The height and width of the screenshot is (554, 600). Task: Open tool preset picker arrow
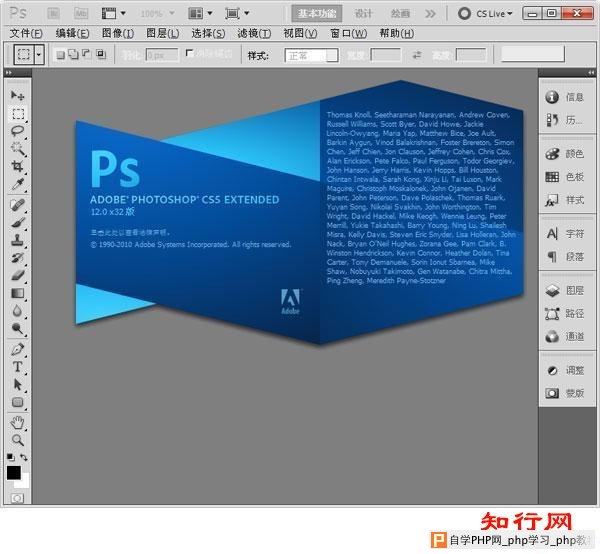[39, 55]
